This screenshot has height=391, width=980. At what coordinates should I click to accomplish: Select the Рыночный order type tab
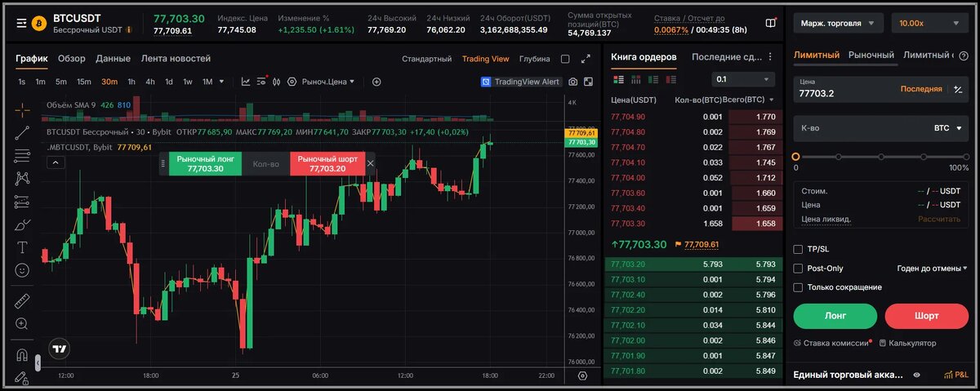pos(871,56)
